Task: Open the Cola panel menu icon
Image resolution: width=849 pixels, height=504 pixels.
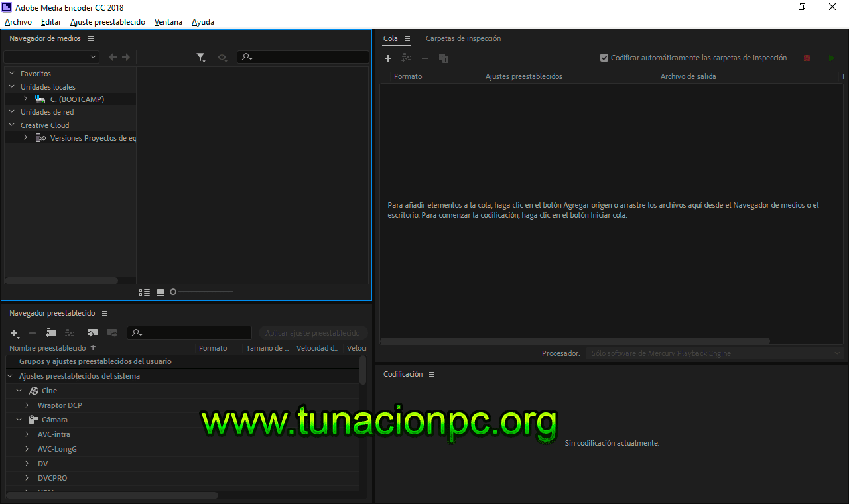Action: tap(407, 38)
